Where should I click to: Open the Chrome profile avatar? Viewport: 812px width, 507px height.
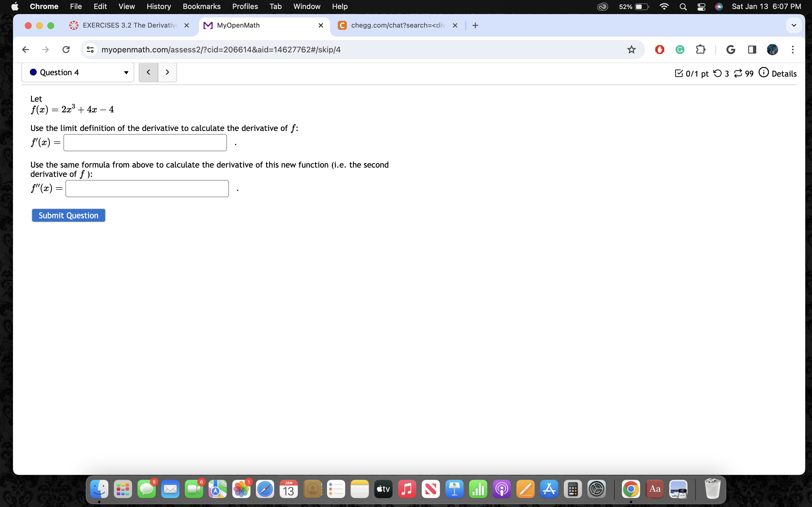tap(773, 49)
